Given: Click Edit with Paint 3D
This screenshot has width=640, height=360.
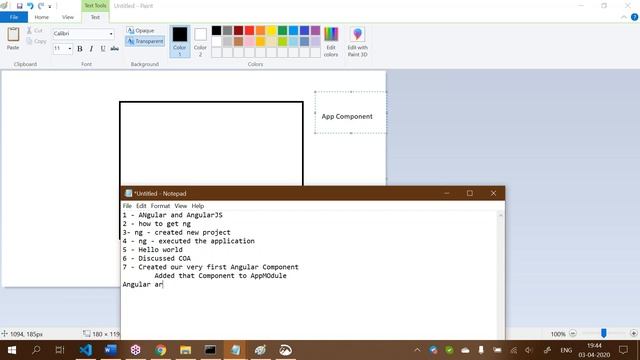Looking at the screenshot, I should 358,41.
